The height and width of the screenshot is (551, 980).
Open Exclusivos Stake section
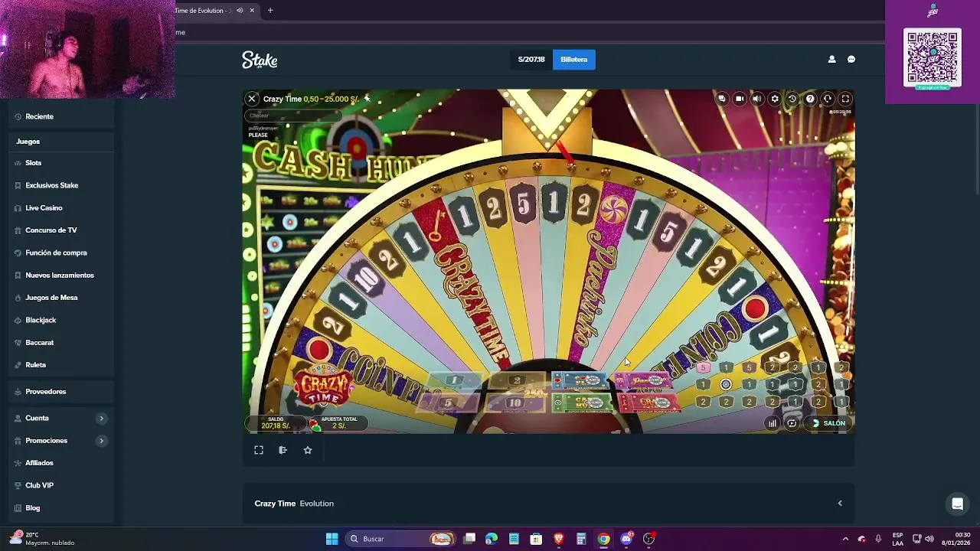point(51,185)
